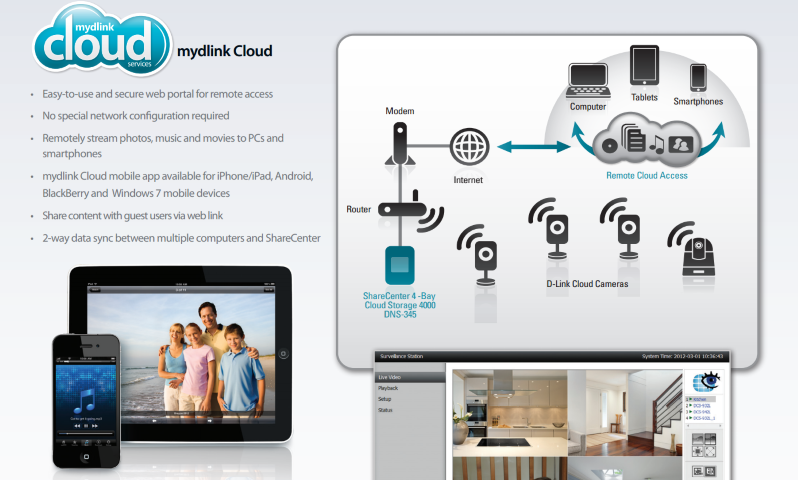798x480 pixels.
Task: Click the fit-to-window layout icon
Action: pos(698,451)
